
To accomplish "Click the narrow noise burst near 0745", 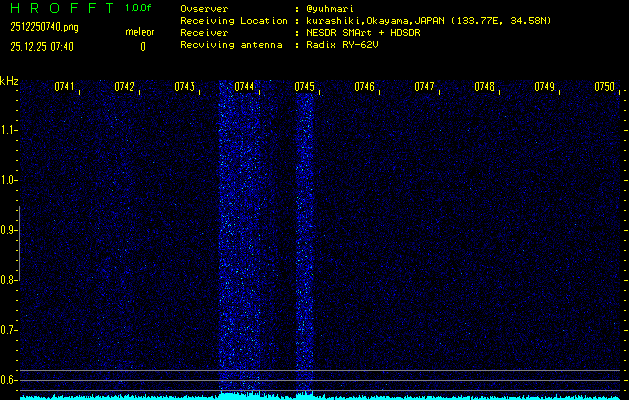I will [304, 241].
